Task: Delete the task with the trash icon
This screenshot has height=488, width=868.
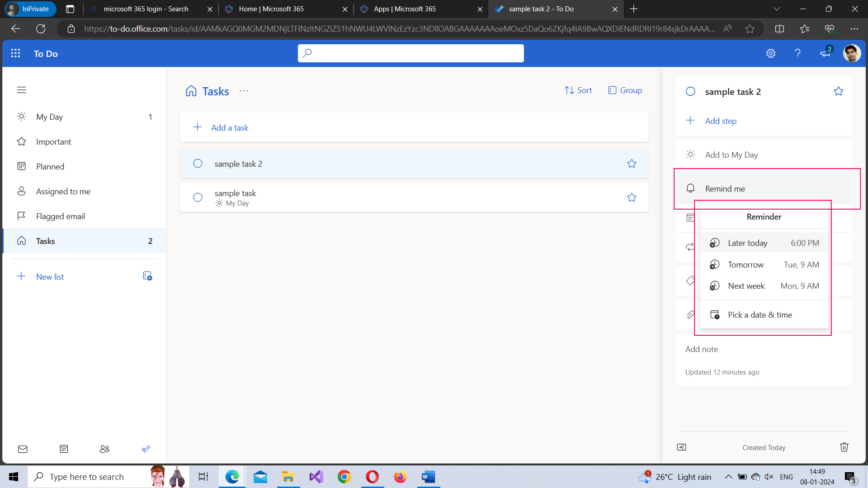Action: [844, 447]
